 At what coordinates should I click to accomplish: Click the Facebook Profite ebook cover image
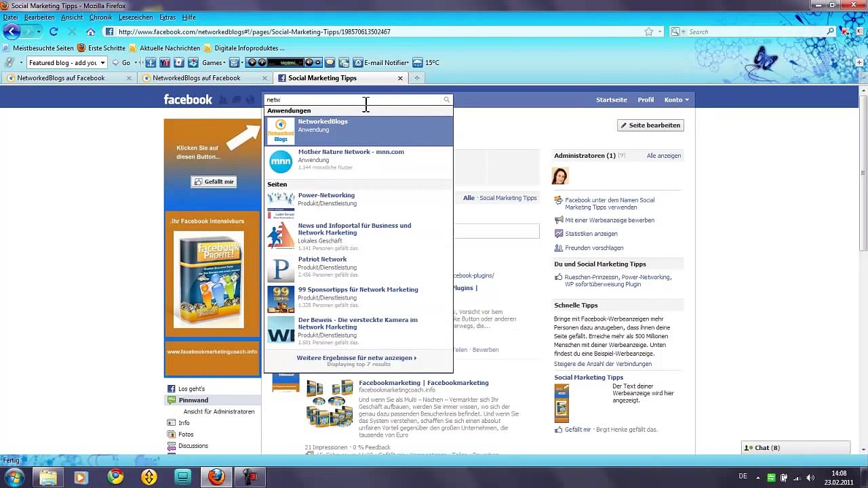pyautogui.click(x=208, y=280)
